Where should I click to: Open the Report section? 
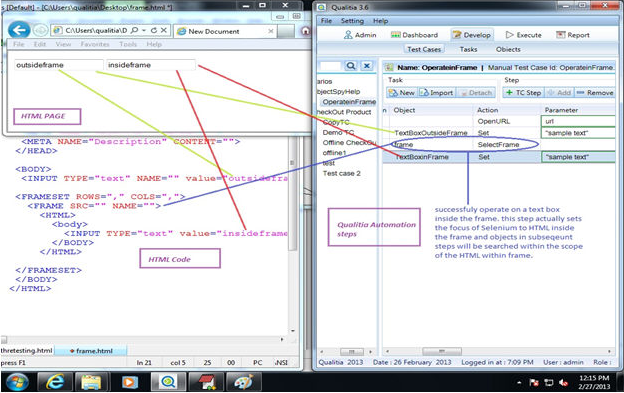[573, 35]
